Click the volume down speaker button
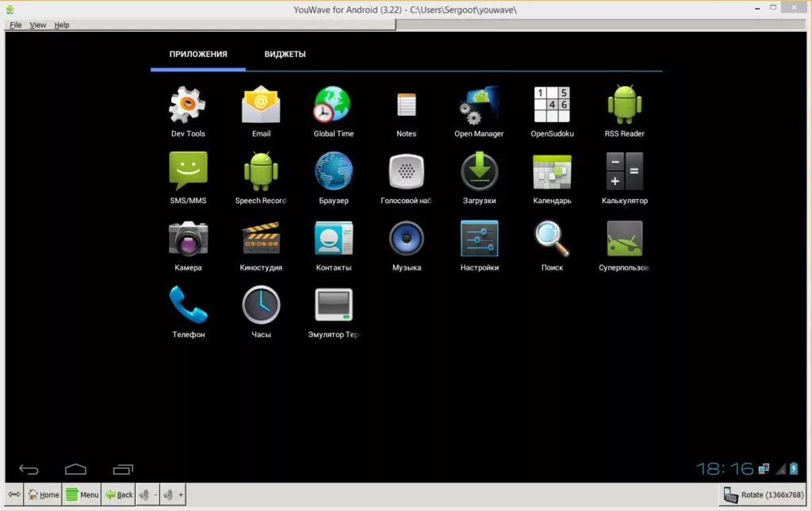 pyautogui.click(x=148, y=495)
